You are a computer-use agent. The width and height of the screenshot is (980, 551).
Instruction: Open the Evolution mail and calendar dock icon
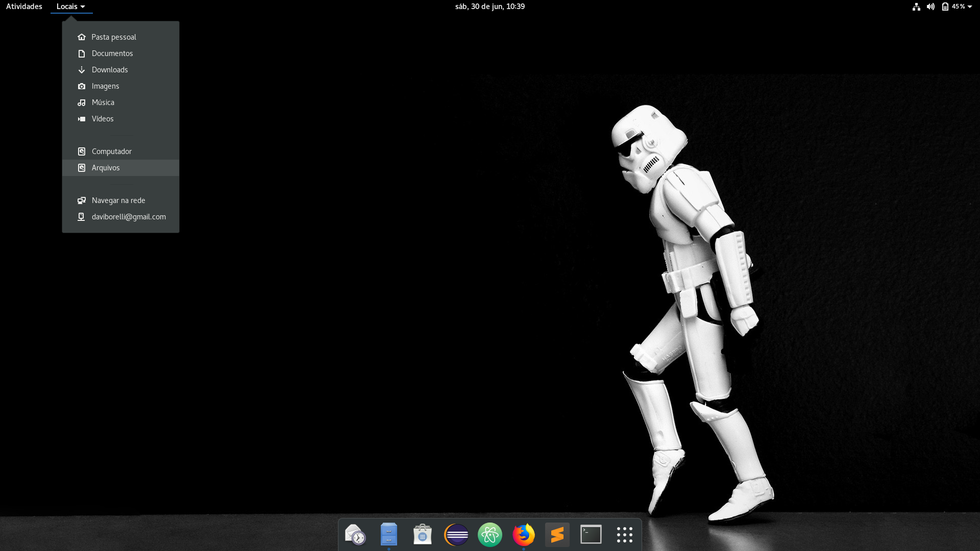[355, 535]
